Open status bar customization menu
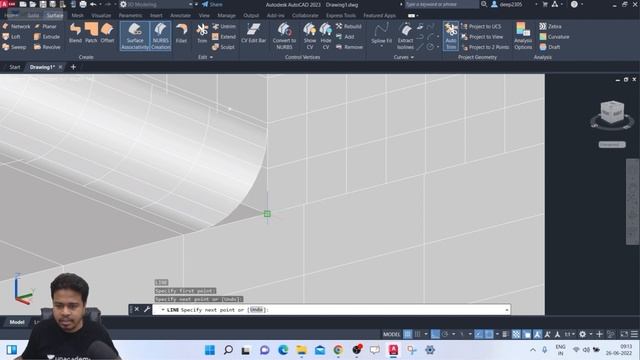 [634, 334]
